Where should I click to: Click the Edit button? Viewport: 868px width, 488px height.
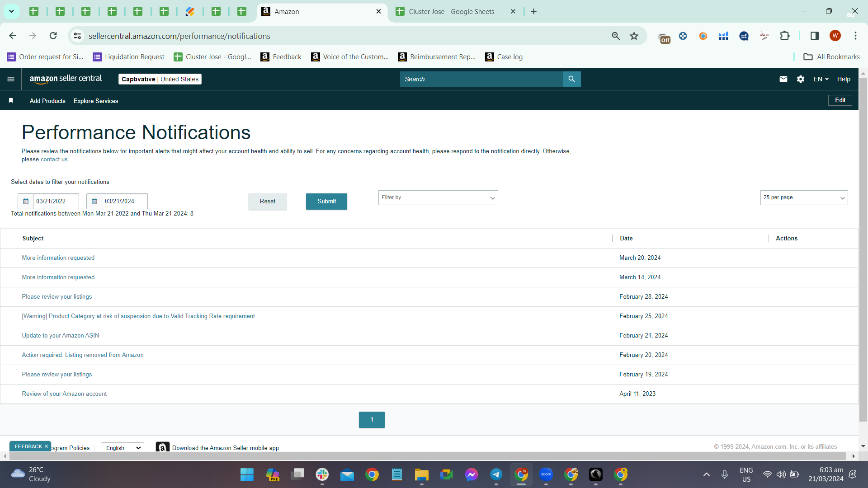coord(840,100)
